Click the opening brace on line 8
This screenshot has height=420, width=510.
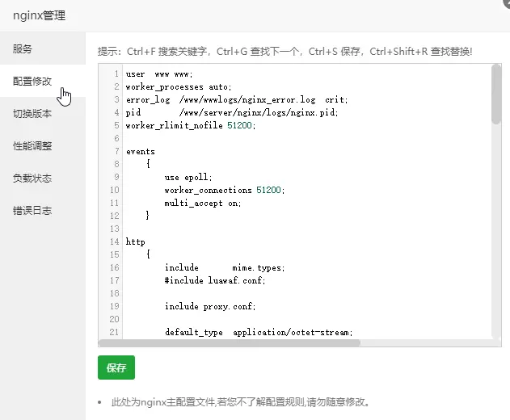[149, 164]
